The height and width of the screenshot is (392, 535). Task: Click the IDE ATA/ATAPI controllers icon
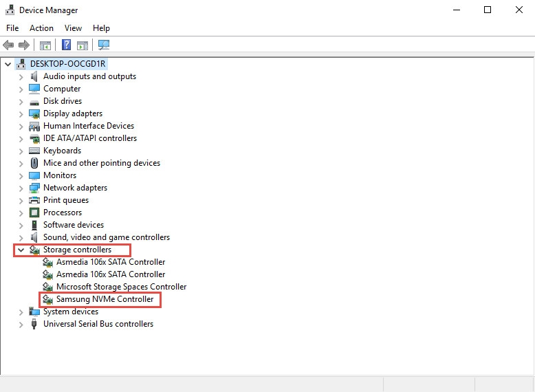coord(34,138)
